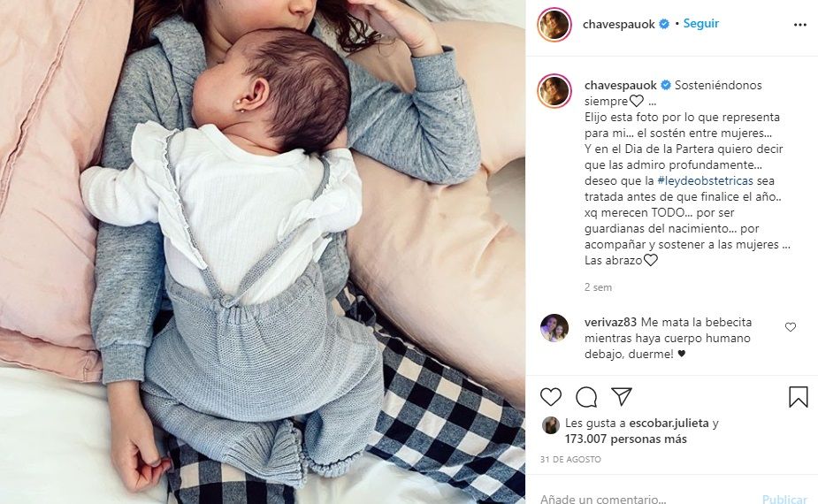818x504 pixels.
Task: Open the three-dot more options menu
Action: click(800, 25)
